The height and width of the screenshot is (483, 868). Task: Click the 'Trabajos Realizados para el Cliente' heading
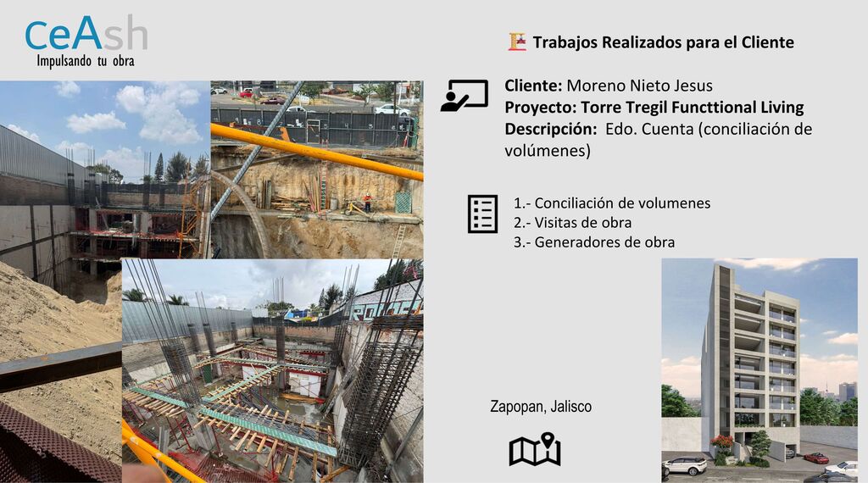click(663, 42)
